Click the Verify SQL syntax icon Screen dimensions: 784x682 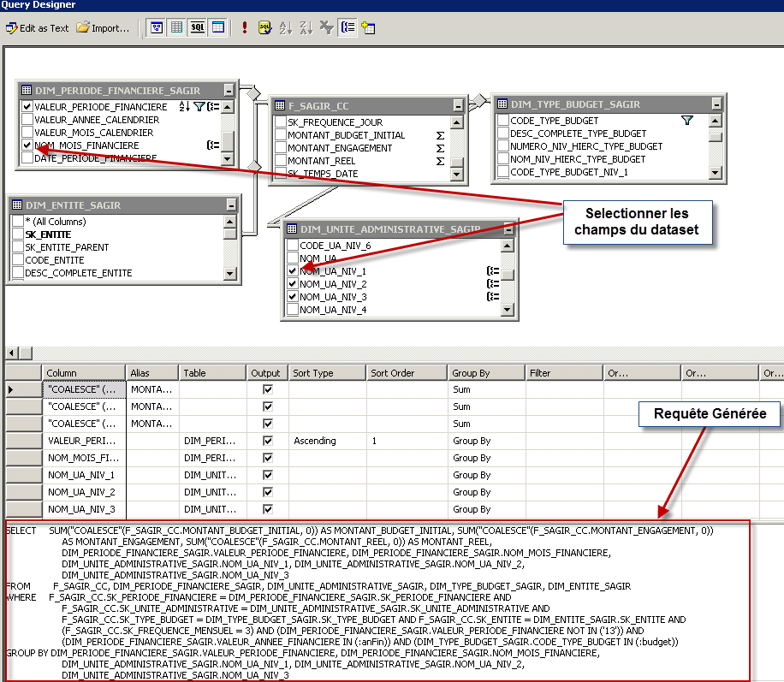click(264, 27)
